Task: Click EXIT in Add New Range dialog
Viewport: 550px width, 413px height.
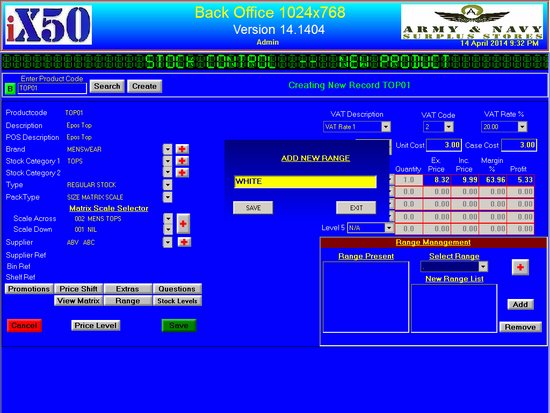Action: pos(356,208)
